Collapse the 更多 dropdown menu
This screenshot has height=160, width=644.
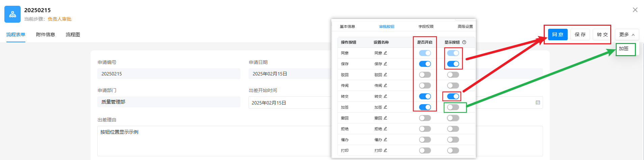tap(627, 35)
